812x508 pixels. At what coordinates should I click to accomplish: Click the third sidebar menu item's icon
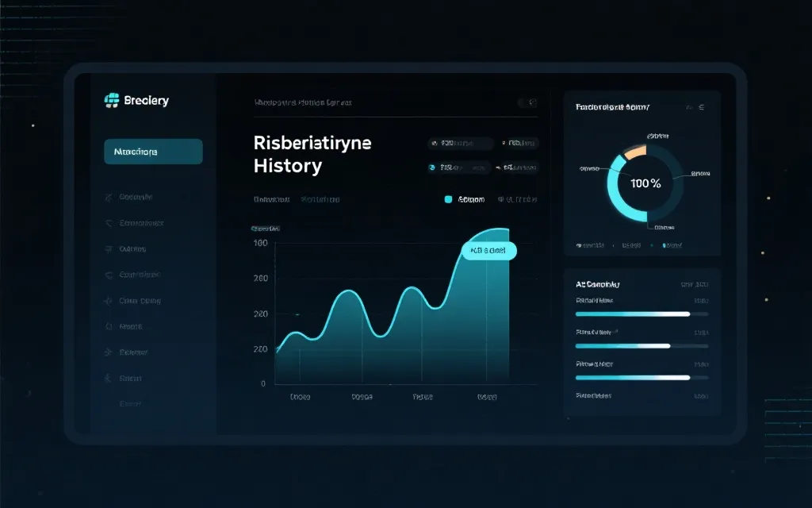pyautogui.click(x=107, y=249)
